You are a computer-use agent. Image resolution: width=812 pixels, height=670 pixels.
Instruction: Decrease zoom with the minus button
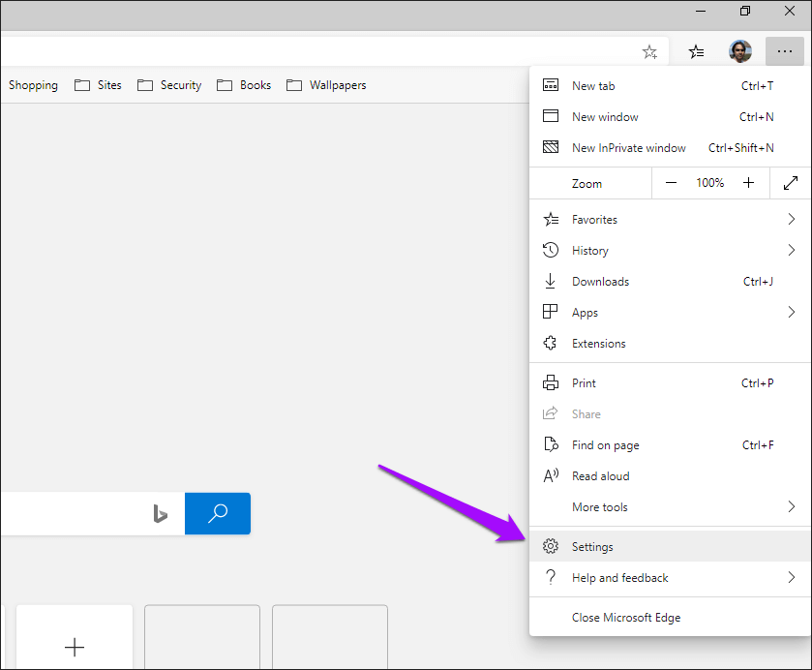click(x=671, y=183)
